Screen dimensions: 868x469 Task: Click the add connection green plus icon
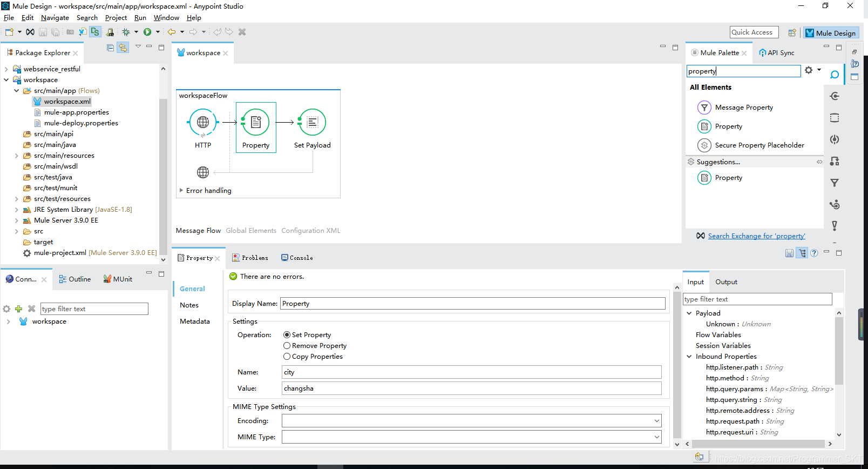tap(18, 309)
